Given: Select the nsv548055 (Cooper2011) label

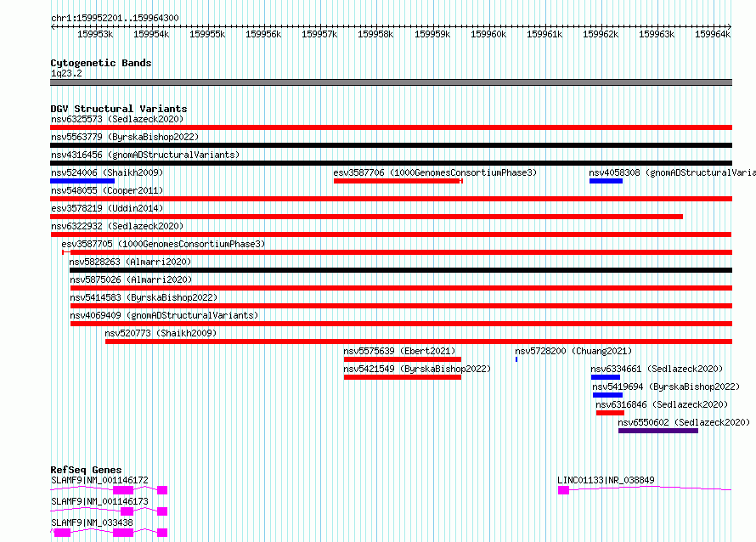Looking at the screenshot, I should (x=107, y=190).
